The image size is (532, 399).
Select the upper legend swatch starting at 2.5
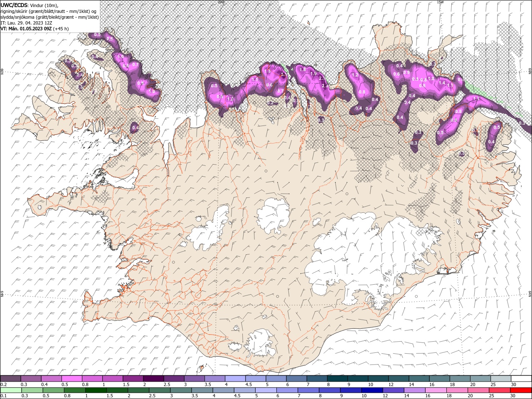coord(173,379)
